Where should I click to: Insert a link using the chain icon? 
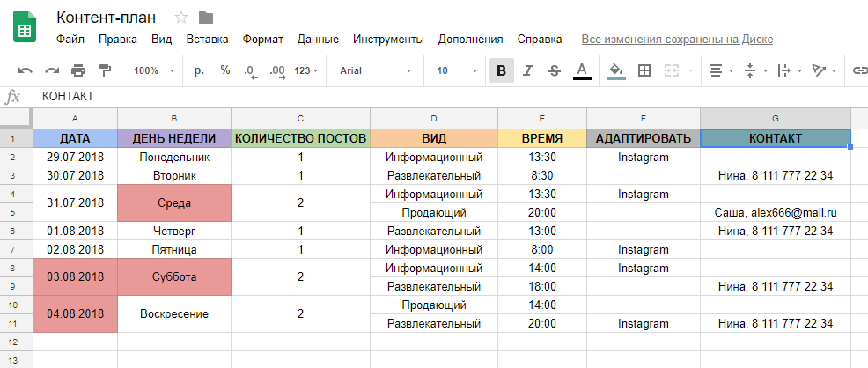pos(859,70)
